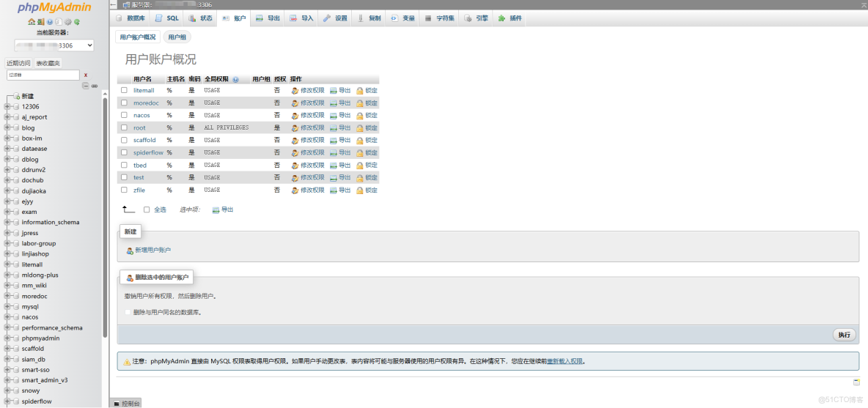Screen dimensions: 868x408
Task: Click export icon beside 选中项
Action: click(216, 210)
